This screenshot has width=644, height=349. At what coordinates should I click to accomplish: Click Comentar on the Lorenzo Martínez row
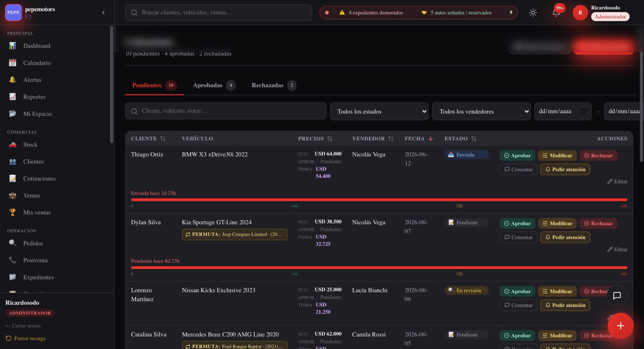pos(518,305)
